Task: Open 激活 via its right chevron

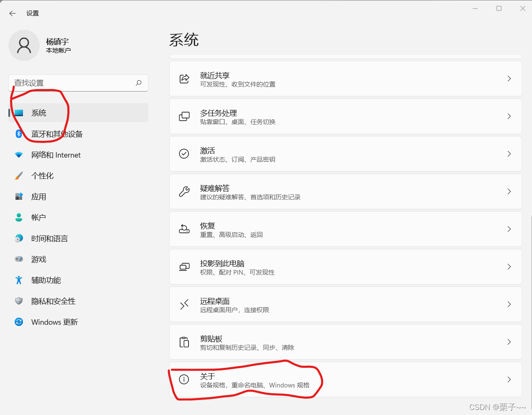Action: [509, 154]
